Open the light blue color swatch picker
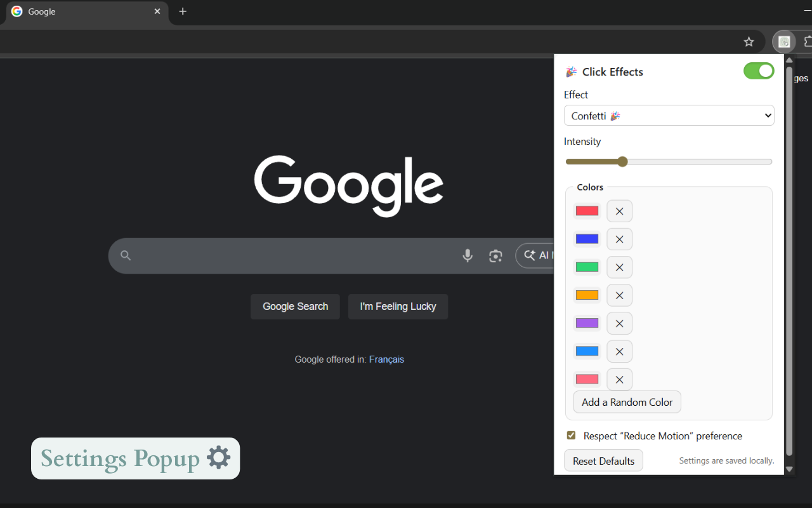This screenshot has height=508, width=812. click(x=587, y=351)
